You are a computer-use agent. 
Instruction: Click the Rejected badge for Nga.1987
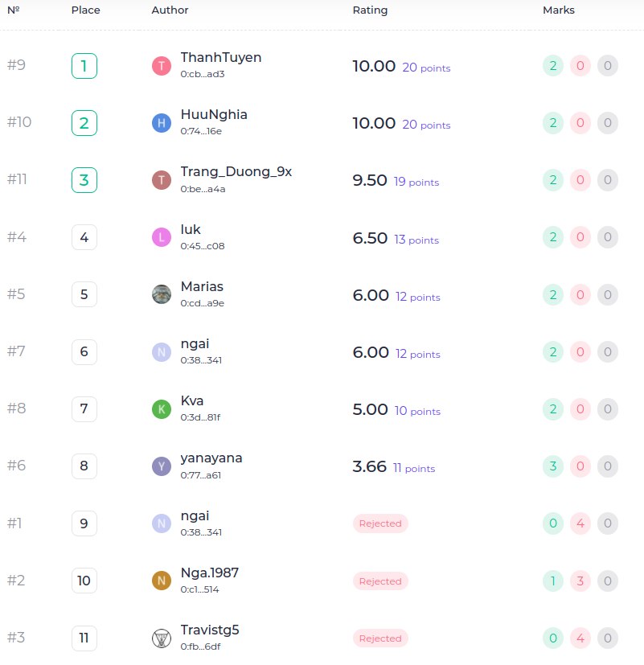point(380,581)
